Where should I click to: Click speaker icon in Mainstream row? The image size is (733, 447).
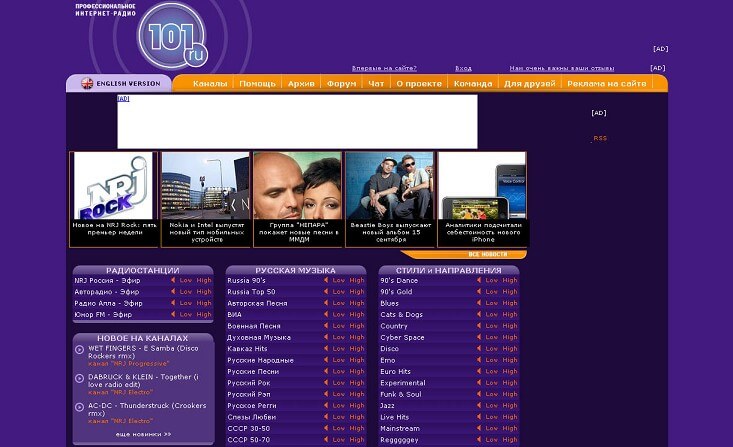pyautogui.click(x=479, y=428)
